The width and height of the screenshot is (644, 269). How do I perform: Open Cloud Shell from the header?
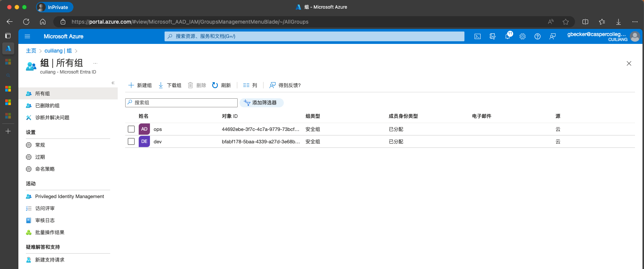coord(478,36)
